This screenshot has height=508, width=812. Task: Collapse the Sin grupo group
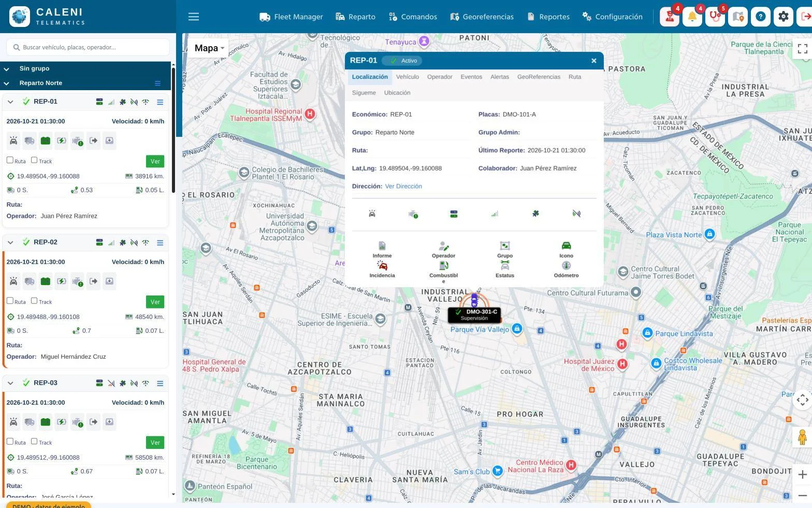(7, 68)
